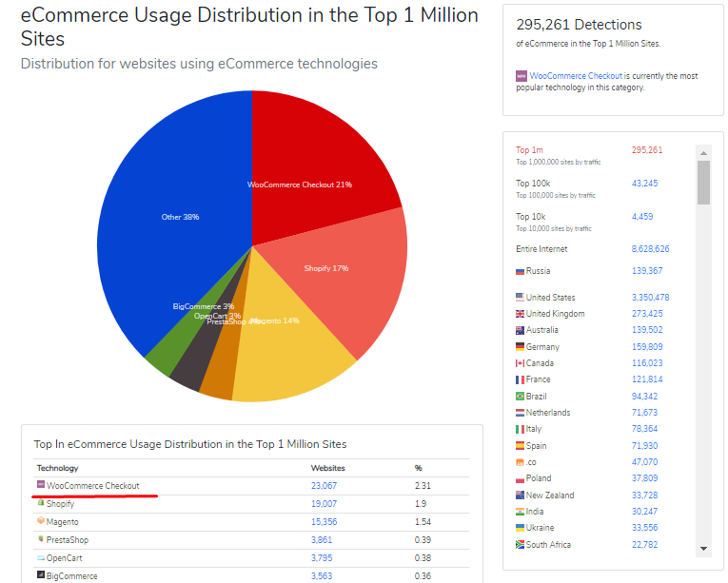Viewport: 728px width, 583px height.
Task: Click the Germany flag icon
Action: click(520, 347)
